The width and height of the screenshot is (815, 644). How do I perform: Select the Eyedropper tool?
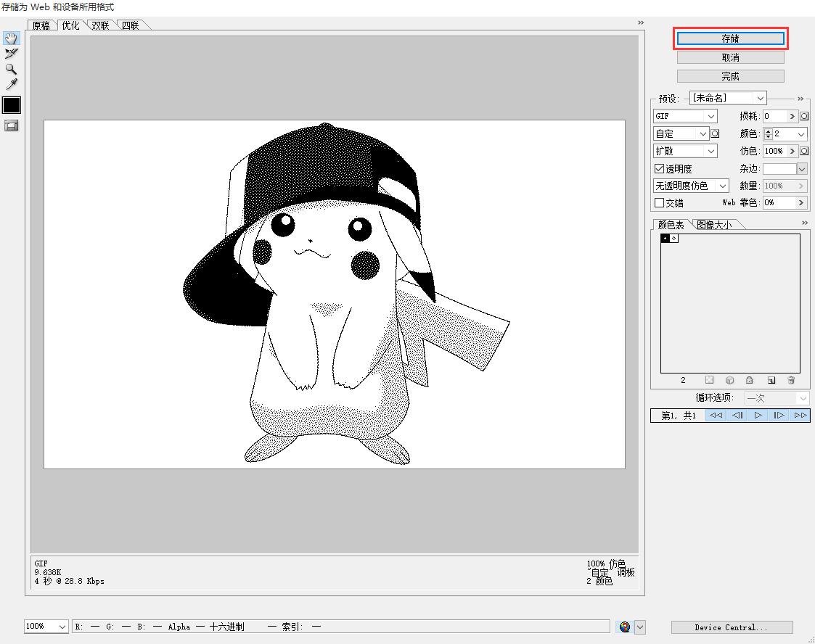point(11,84)
